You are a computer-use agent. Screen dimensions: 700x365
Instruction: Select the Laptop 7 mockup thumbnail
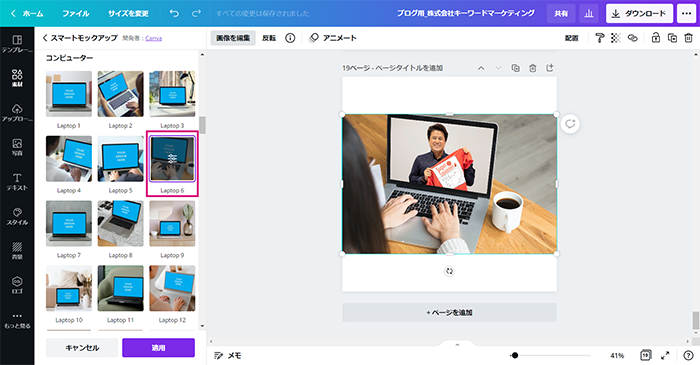coord(69,224)
